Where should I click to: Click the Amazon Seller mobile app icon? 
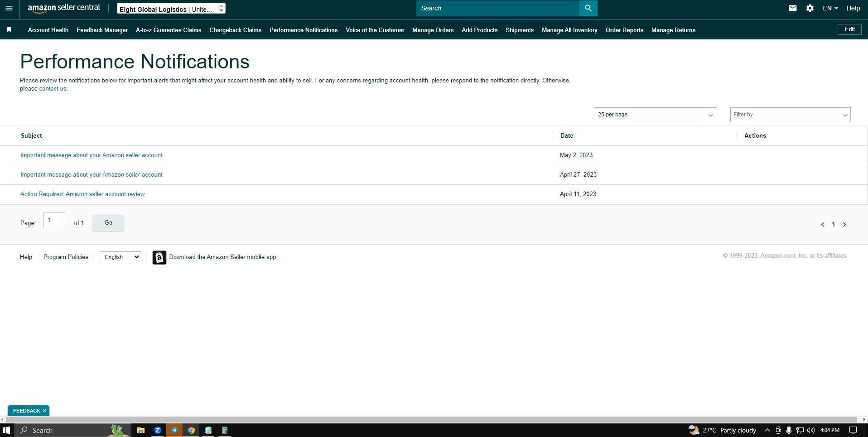[x=159, y=257]
